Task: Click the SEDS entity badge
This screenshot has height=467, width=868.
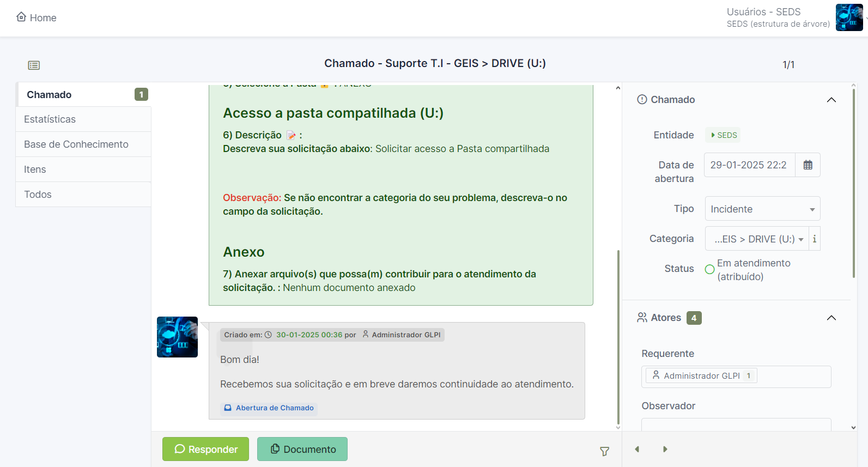Action: click(x=724, y=135)
